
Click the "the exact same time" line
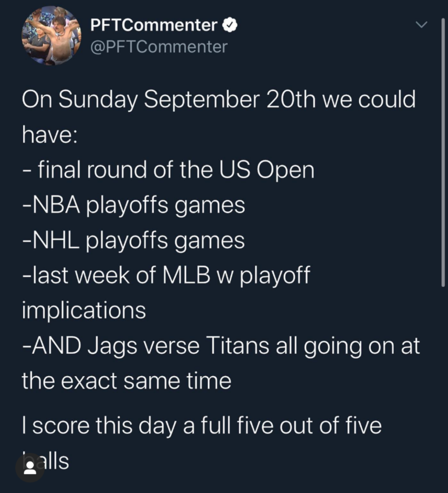tap(126, 380)
